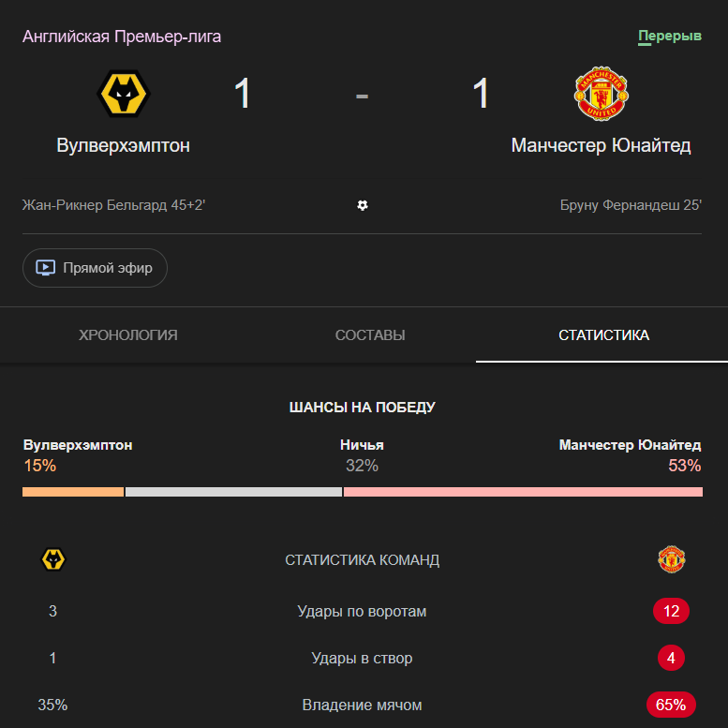Click scorer Бруну Фернандеш 25' entry

pyautogui.click(x=631, y=205)
